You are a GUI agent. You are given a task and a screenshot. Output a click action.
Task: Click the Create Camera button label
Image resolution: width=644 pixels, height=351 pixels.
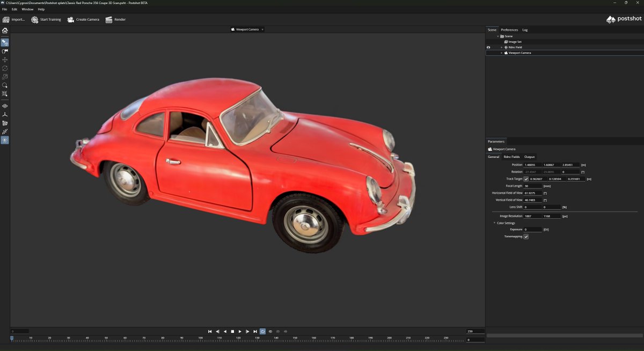pyautogui.click(x=87, y=19)
